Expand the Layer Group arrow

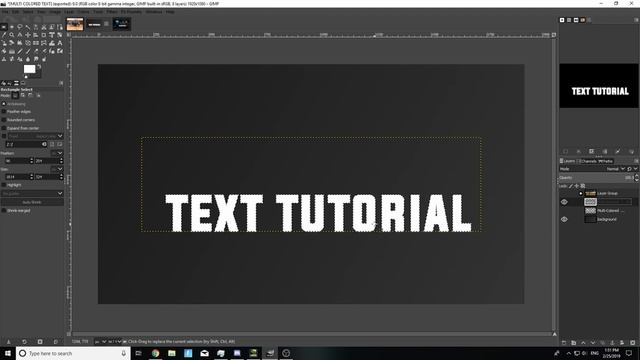581,193
